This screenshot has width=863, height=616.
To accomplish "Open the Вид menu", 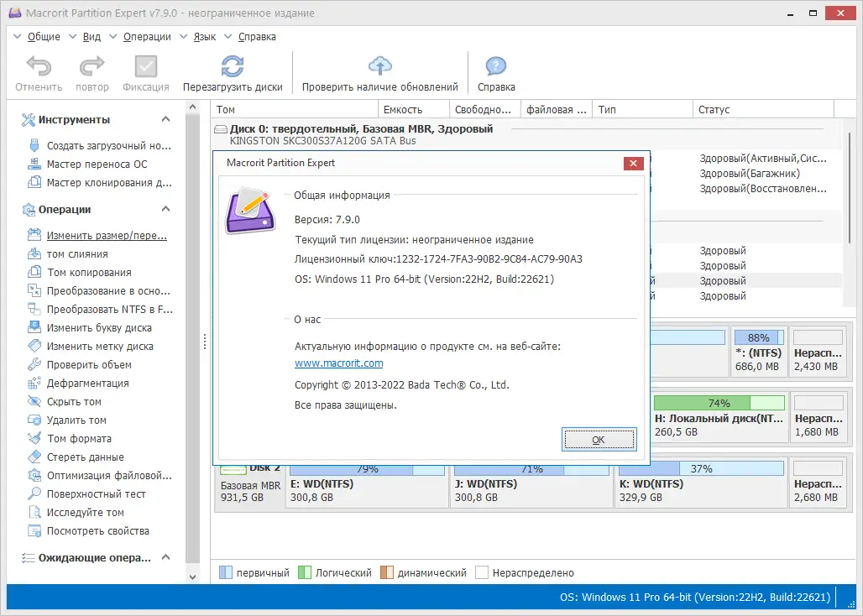I will [92, 37].
